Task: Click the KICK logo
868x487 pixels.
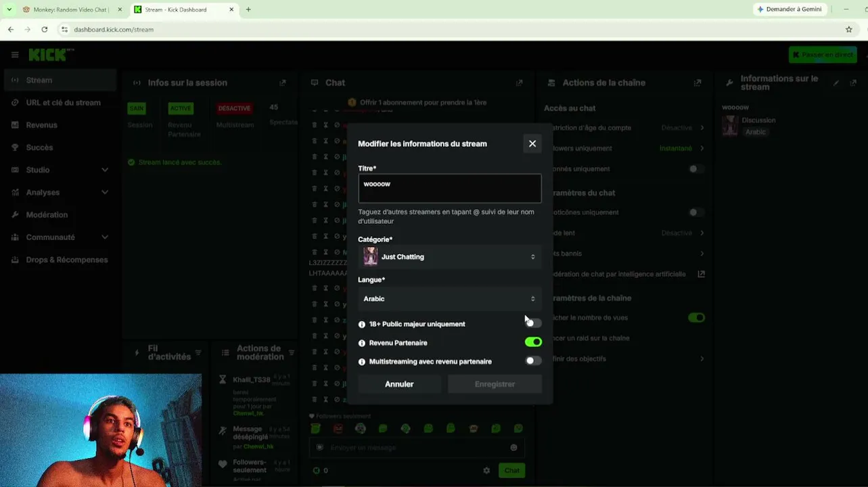Action: (x=51, y=55)
